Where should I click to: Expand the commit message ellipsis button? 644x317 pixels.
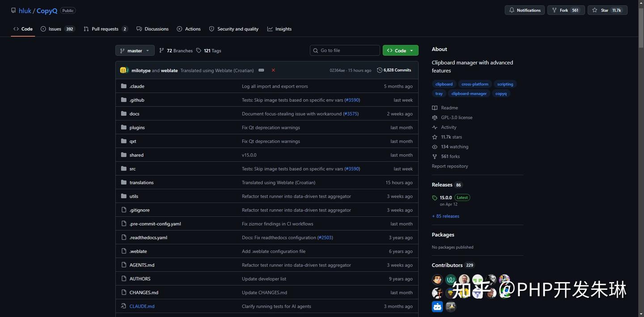click(261, 70)
